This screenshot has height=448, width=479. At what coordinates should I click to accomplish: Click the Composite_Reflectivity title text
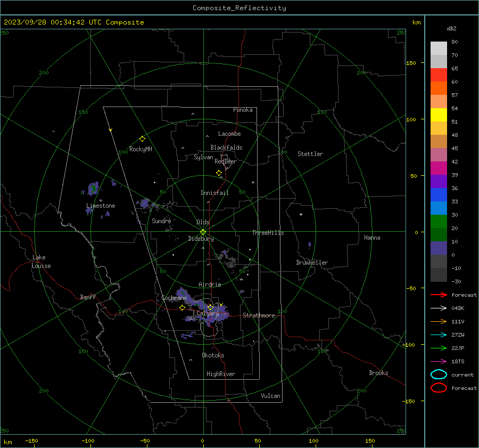(239, 8)
